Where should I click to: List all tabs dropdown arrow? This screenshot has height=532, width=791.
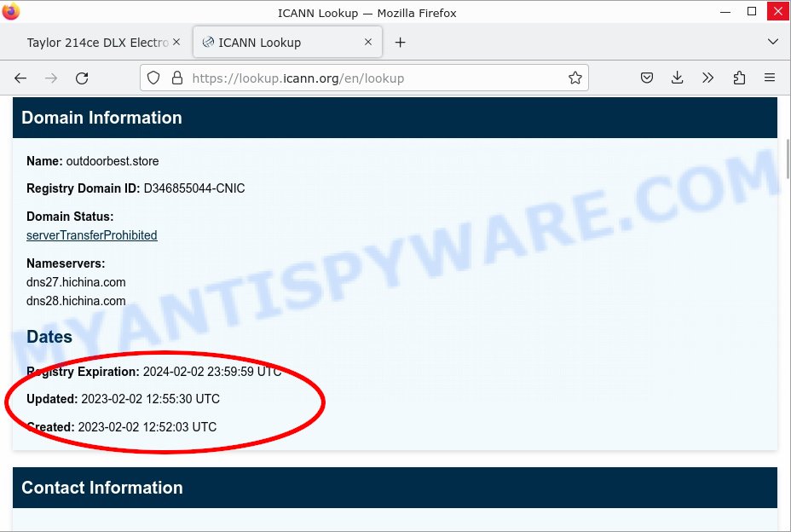coord(773,42)
